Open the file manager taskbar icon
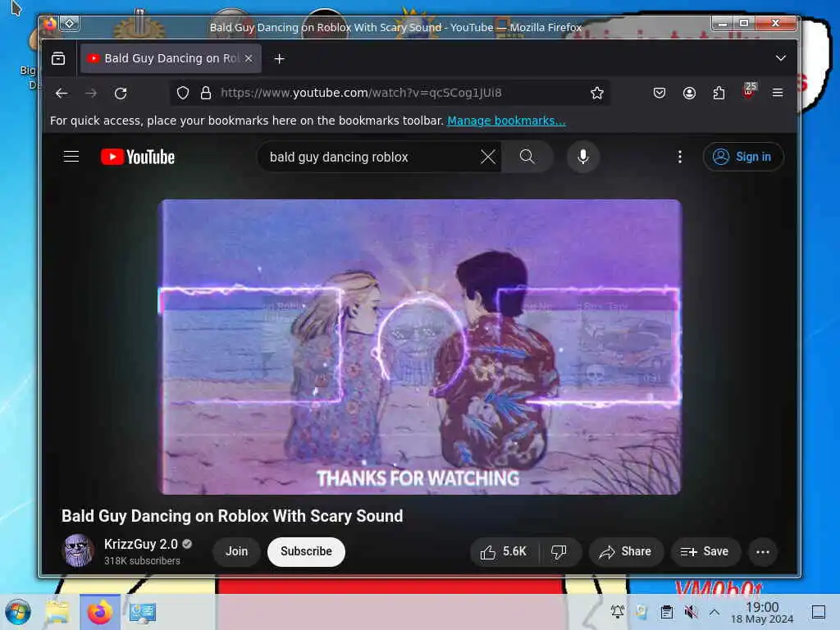 tap(57, 612)
